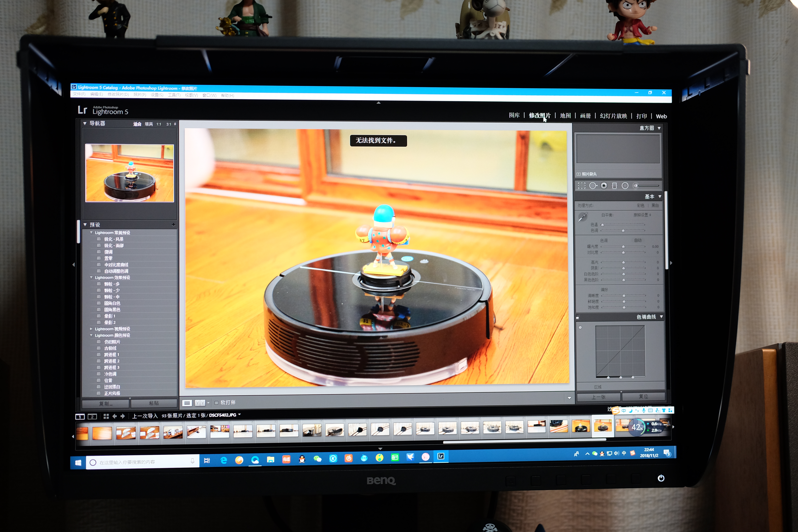Pick the White Balance eyedropper tool
Viewport: 798px width, 532px height.
(x=583, y=216)
